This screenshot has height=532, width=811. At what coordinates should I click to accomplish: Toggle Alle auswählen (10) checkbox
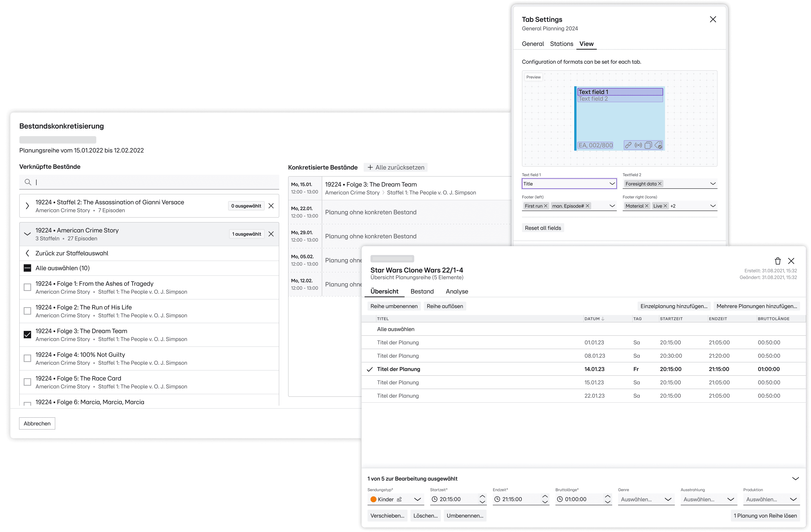27,268
